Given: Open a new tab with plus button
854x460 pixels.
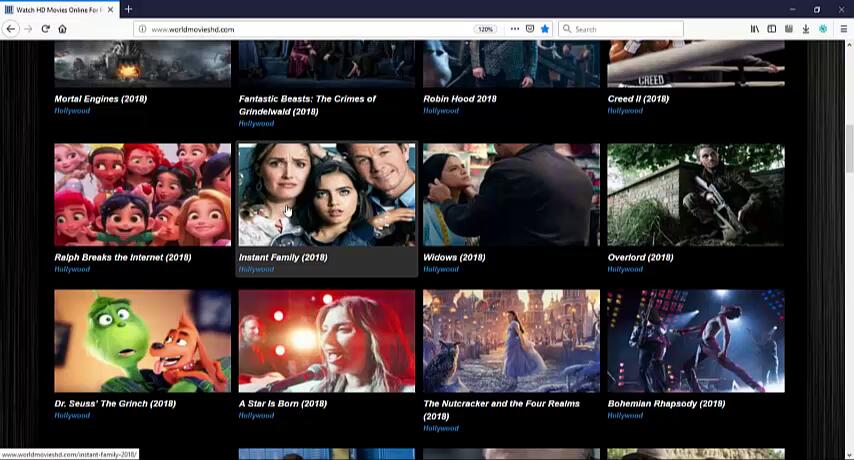Looking at the screenshot, I should click(x=128, y=9).
